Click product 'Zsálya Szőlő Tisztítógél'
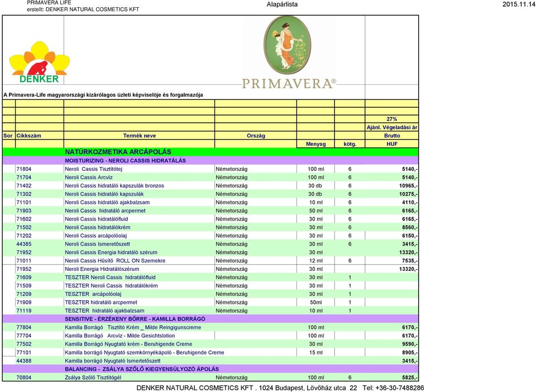Screen dimensions: 536x392 pos(93,377)
